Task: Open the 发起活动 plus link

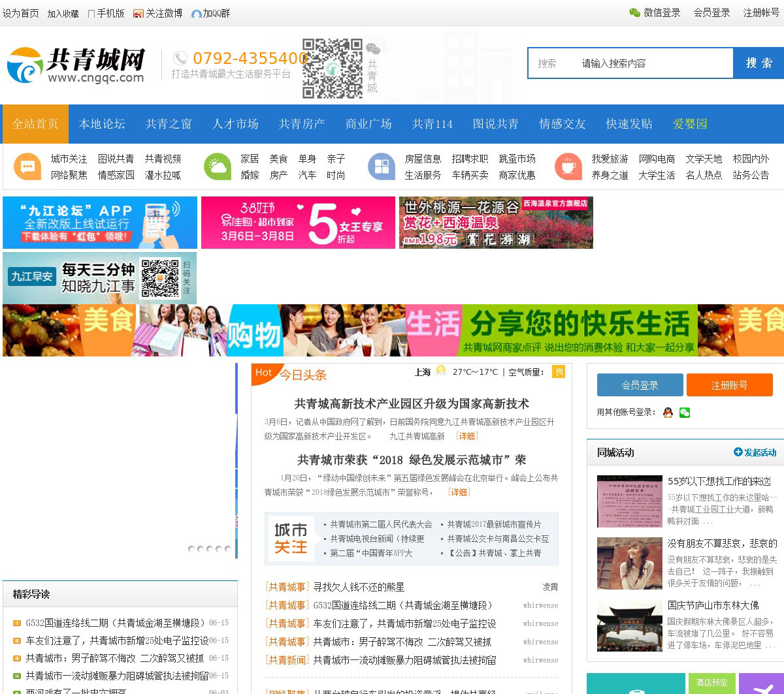Action: pyautogui.click(x=755, y=452)
